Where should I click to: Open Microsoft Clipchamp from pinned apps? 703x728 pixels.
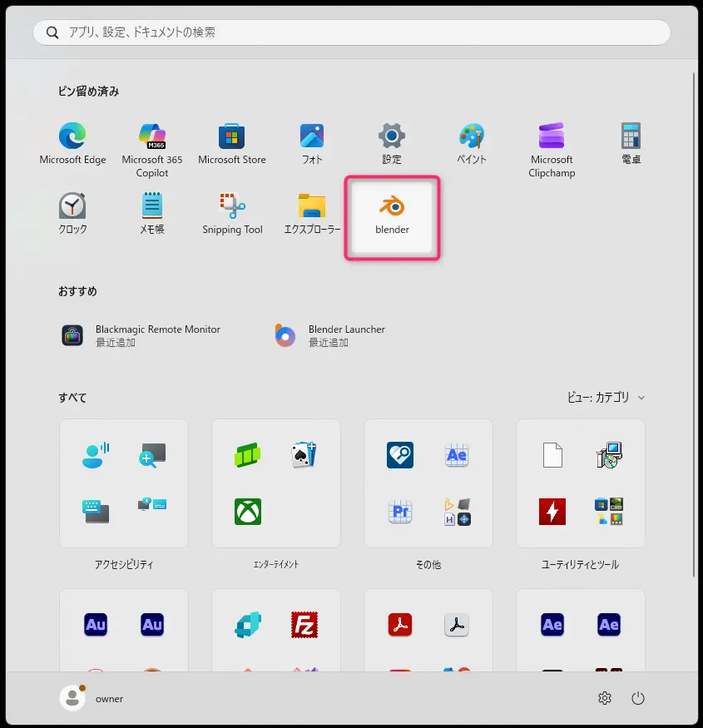[552, 150]
